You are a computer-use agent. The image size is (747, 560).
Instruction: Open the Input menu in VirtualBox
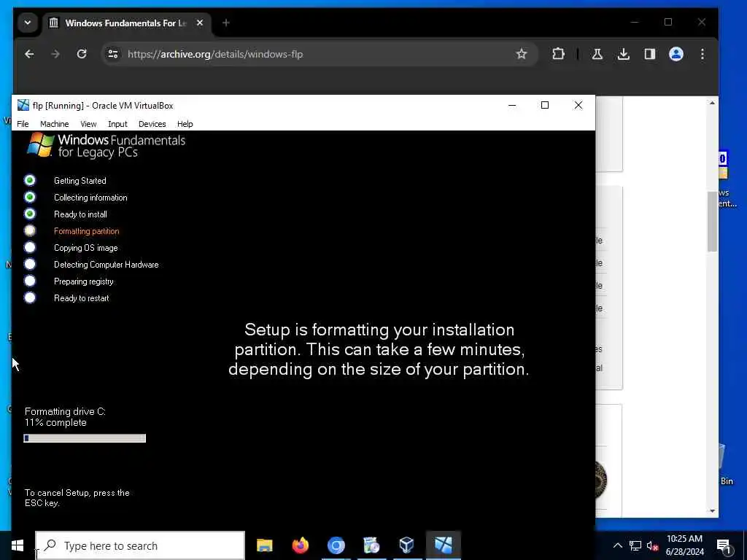click(117, 124)
